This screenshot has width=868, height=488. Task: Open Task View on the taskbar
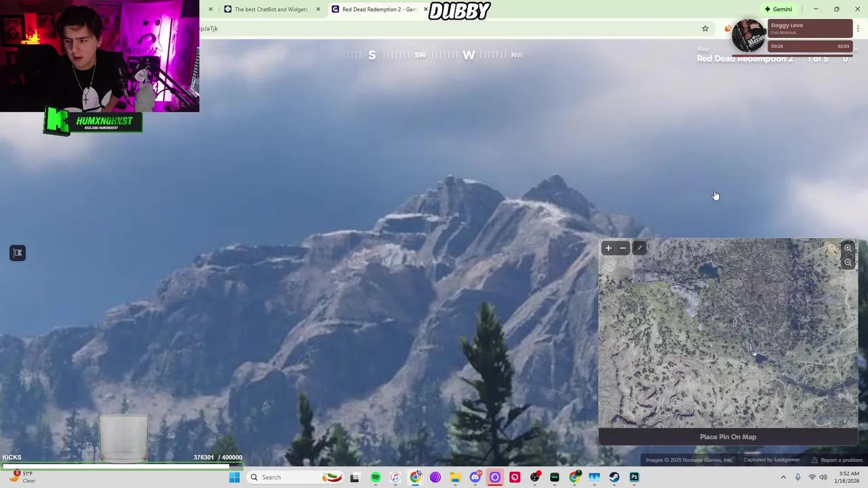354,477
